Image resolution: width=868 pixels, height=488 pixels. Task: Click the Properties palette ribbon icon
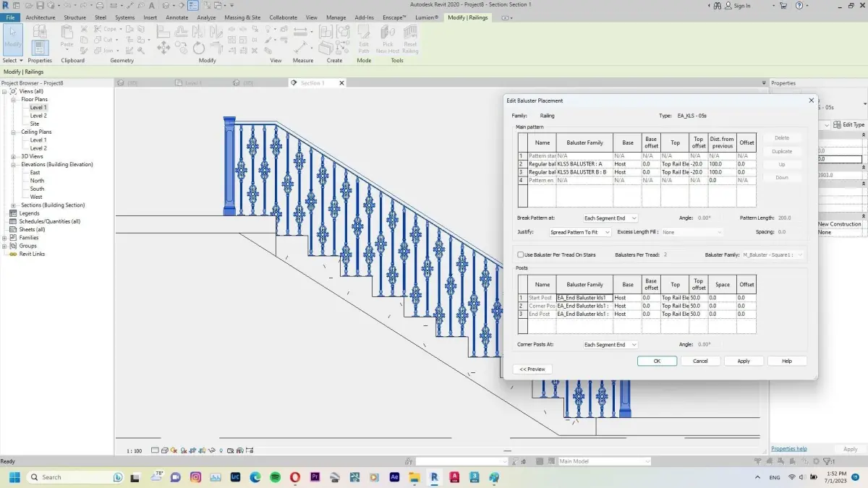point(40,46)
